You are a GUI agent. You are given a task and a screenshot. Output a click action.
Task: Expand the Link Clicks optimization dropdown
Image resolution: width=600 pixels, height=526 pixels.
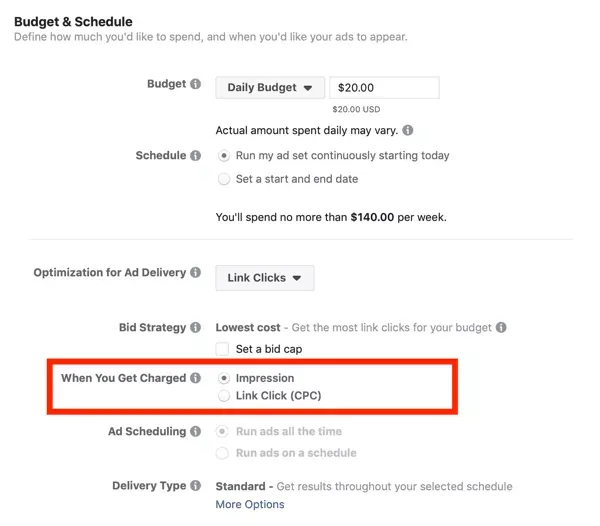coord(264,278)
